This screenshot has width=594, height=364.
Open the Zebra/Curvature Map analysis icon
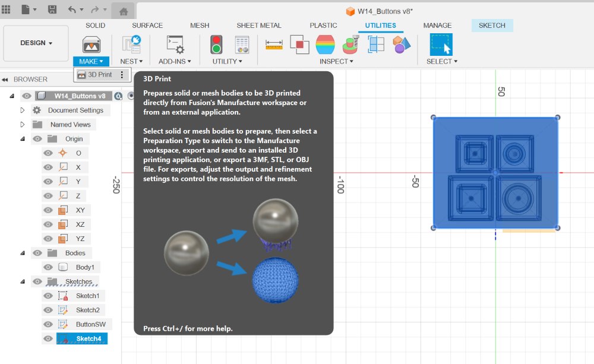[325, 45]
